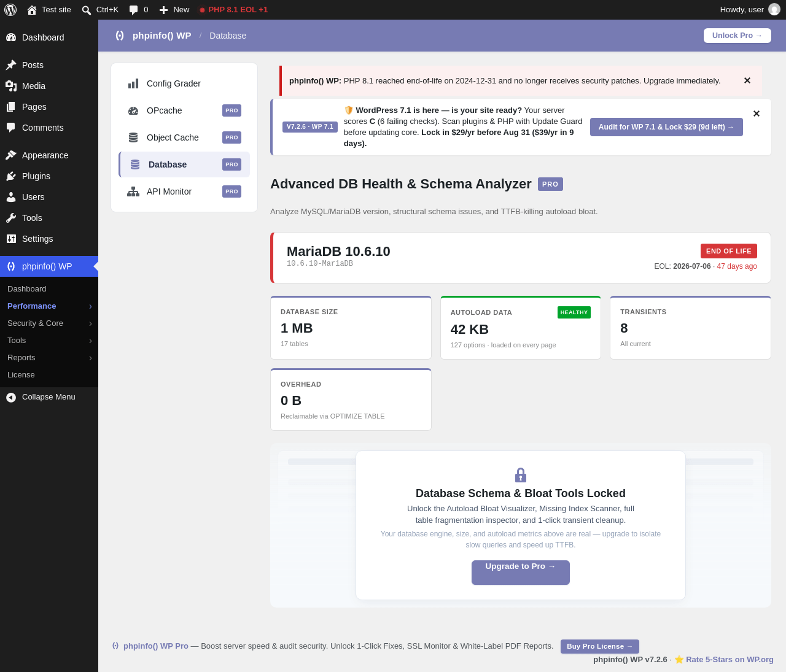
Task: Click the Database breadcrumb in header
Action: pyautogui.click(x=228, y=36)
